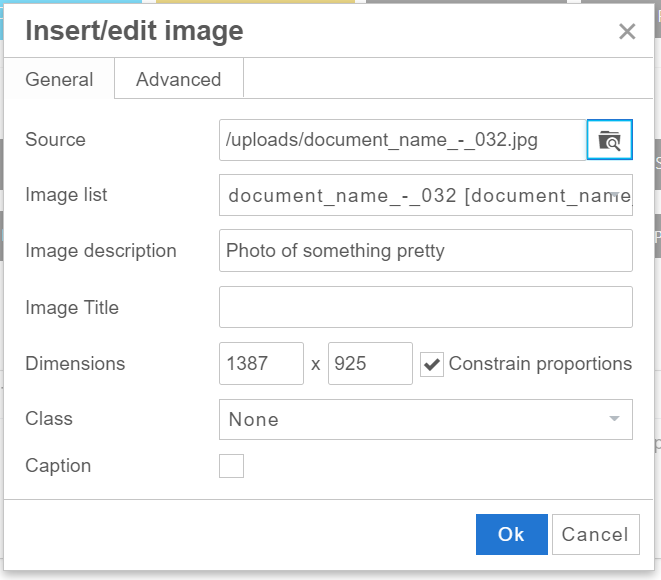Screen dimensions: 661x580
Task: Open the file browser next to Source
Action: [609, 140]
